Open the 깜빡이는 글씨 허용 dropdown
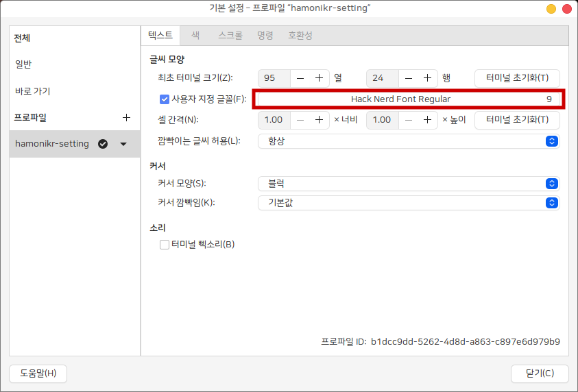This screenshot has width=578, height=392. click(409, 141)
